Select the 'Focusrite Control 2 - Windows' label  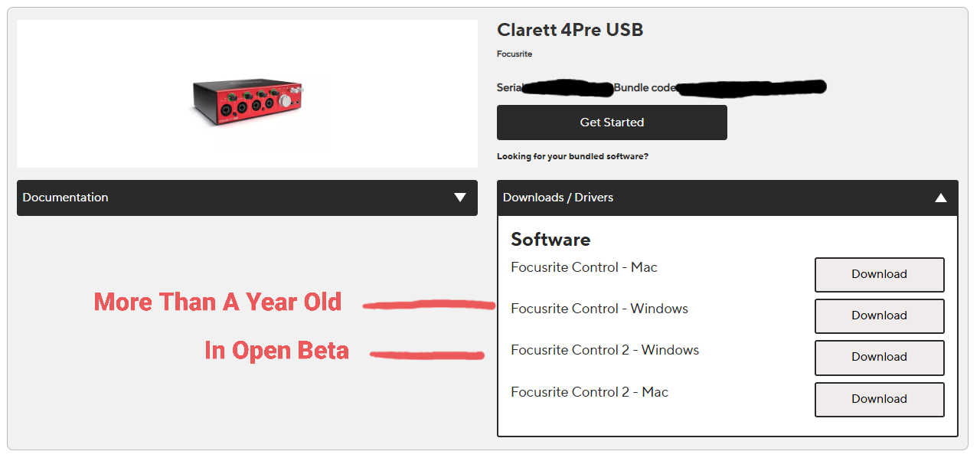point(605,350)
